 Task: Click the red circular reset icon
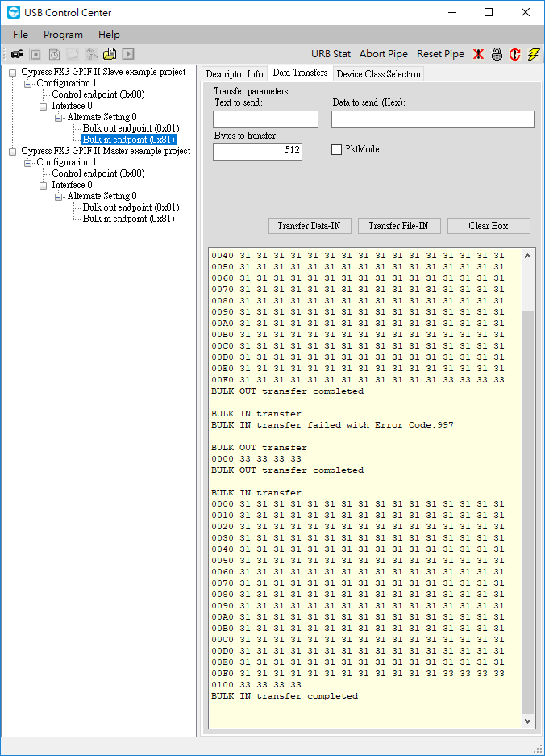(x=515, y=54)
